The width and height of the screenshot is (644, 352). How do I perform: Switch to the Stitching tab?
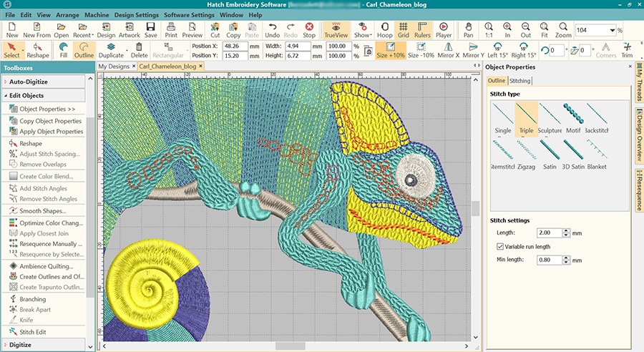point(519,81)
